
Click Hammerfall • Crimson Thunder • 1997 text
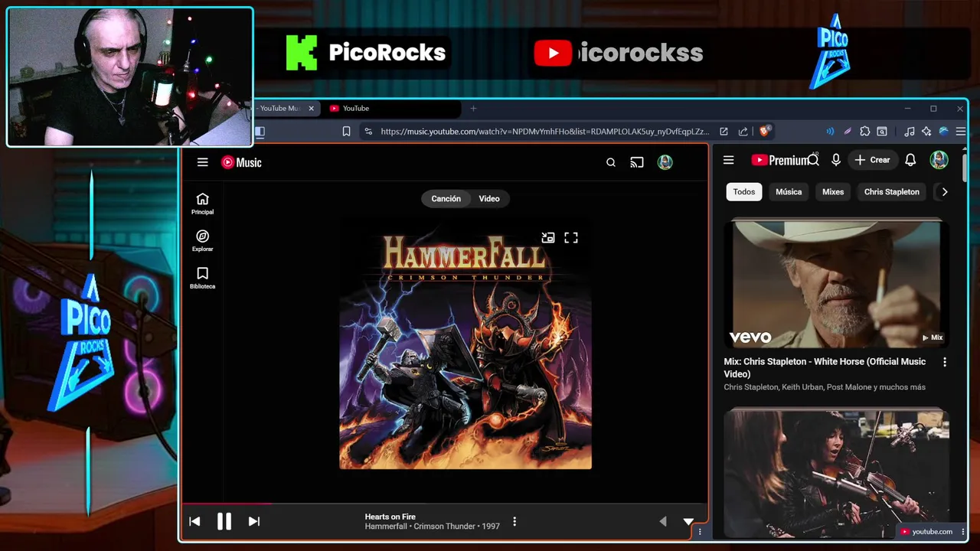(432, 527)
